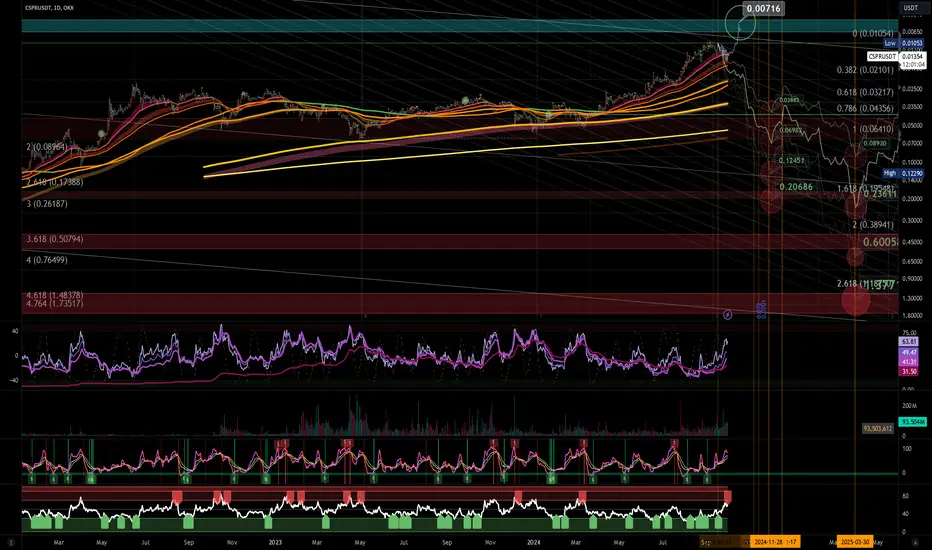Click the Fib level 2 (0.38941) label
Viewport: 932px width, 550px height.
(873, 225)
